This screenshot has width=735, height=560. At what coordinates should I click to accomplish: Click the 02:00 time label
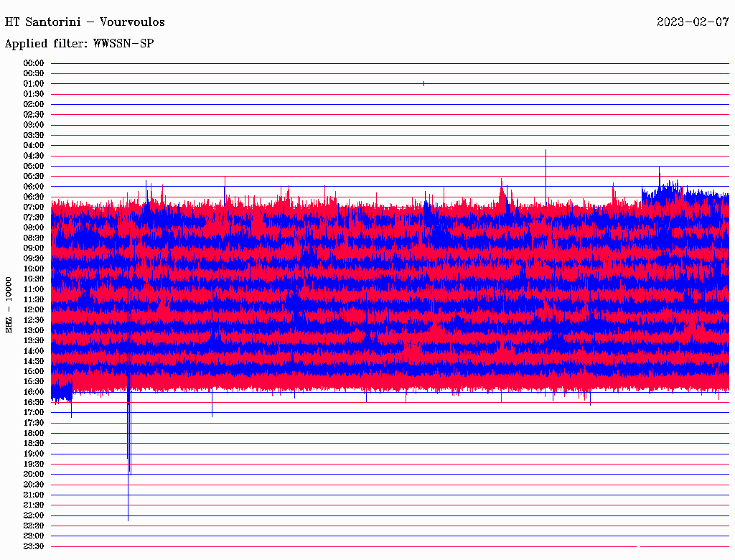(34, 105)
